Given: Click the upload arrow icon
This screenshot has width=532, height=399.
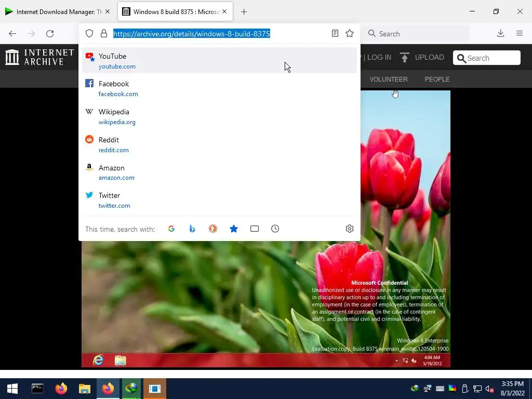Looking at the screenshot, I should coord(404,57).
